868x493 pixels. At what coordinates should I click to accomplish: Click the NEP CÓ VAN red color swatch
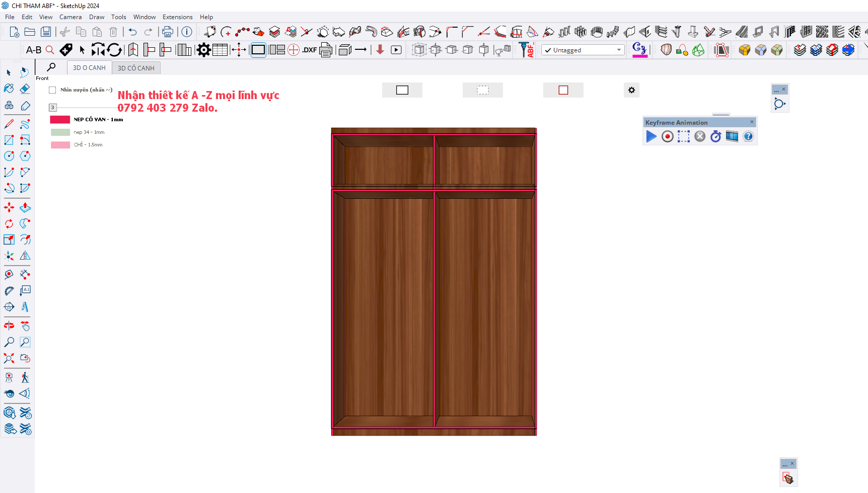pyautogui.click(x=60, y=120)
